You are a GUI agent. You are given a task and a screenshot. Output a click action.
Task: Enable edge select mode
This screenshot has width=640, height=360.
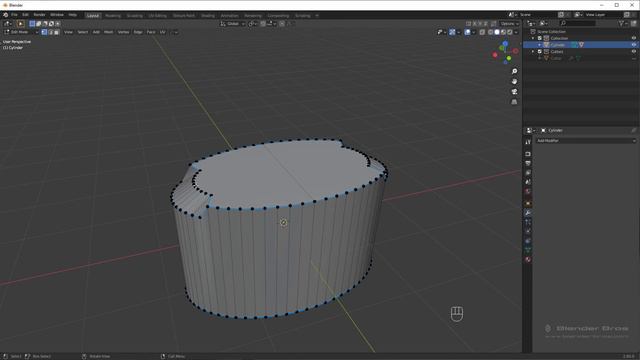[x=50, y=32]
